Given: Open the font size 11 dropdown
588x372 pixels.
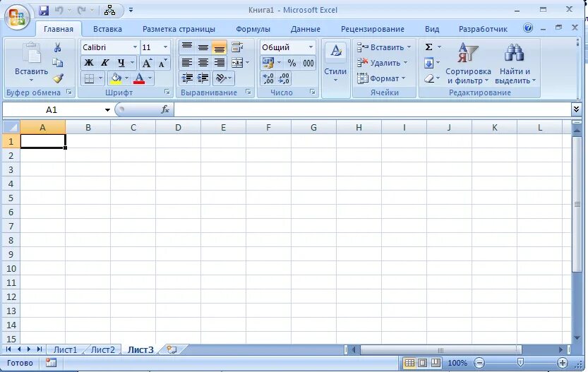Looking at the screenshot, I should (x=165, y=47).
